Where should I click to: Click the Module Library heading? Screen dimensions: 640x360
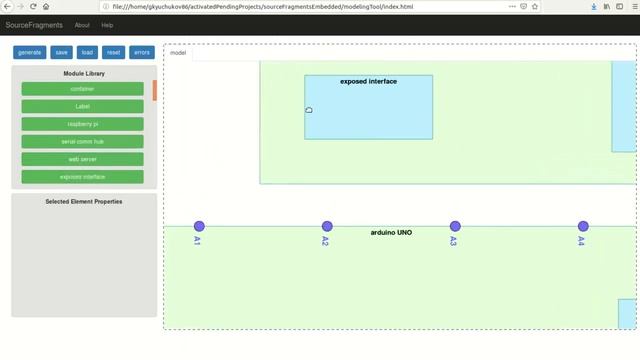[x=84, y=73]
